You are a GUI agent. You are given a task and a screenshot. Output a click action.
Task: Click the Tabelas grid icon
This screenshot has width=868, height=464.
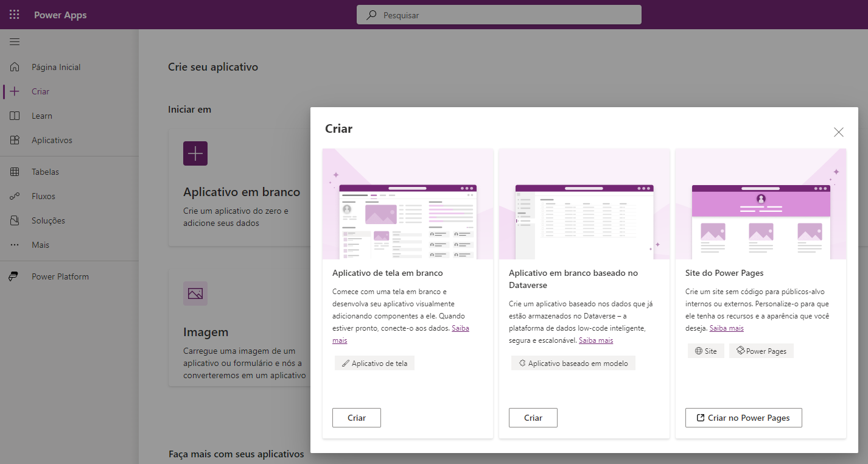pyautogui.click(x=15, y=172)
